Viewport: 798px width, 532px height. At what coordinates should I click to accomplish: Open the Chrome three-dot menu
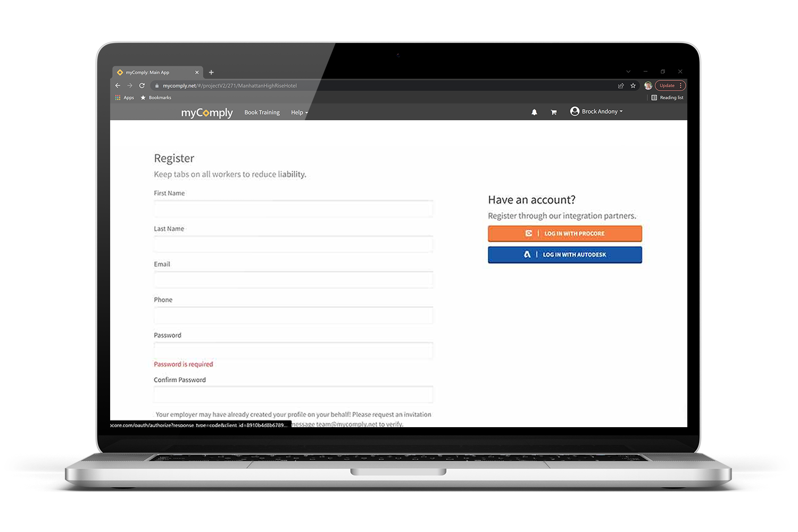(681, 86)
